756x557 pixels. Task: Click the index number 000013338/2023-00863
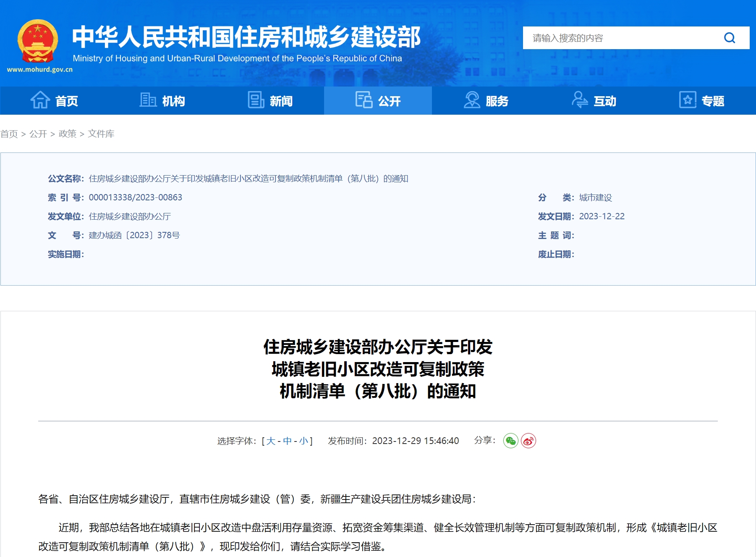coord(136,197)
